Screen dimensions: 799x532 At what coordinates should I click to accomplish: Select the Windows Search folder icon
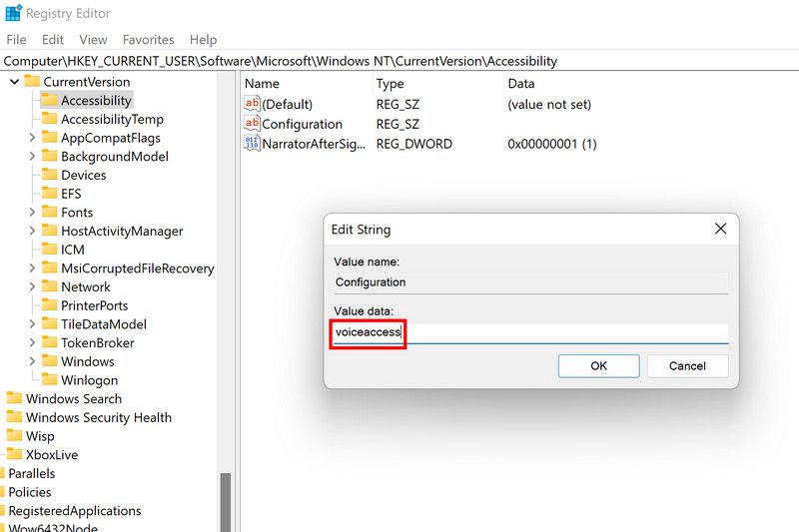[14, 398]
